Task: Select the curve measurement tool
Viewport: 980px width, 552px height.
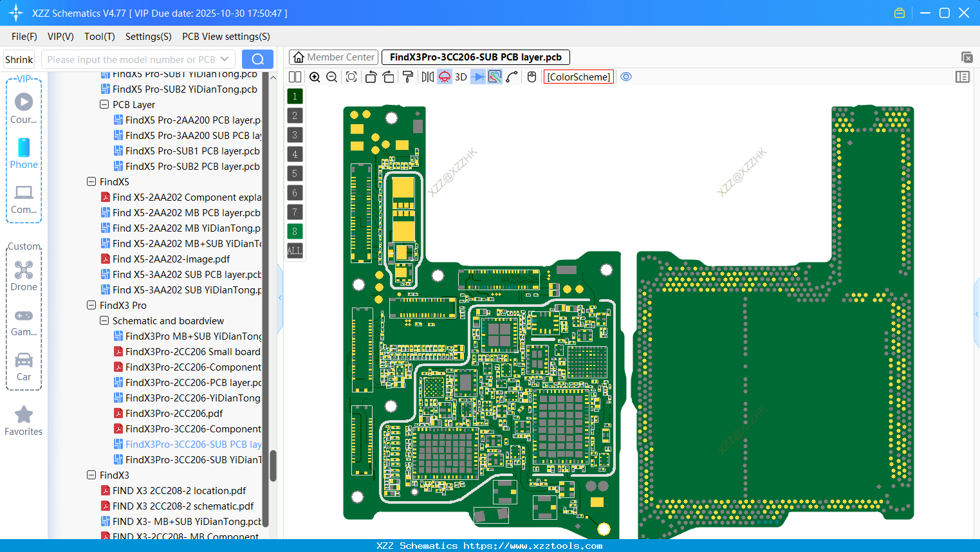Action: pos(512,77)
